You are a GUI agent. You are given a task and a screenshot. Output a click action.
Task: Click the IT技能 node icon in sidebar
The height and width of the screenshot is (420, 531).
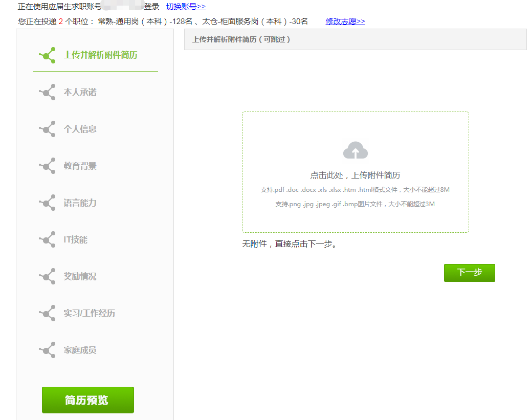pyautogui.click(x=47, y=239)
